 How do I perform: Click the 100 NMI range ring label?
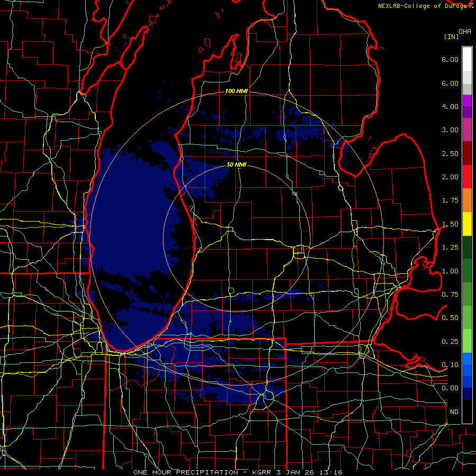[x=236, y=91]
